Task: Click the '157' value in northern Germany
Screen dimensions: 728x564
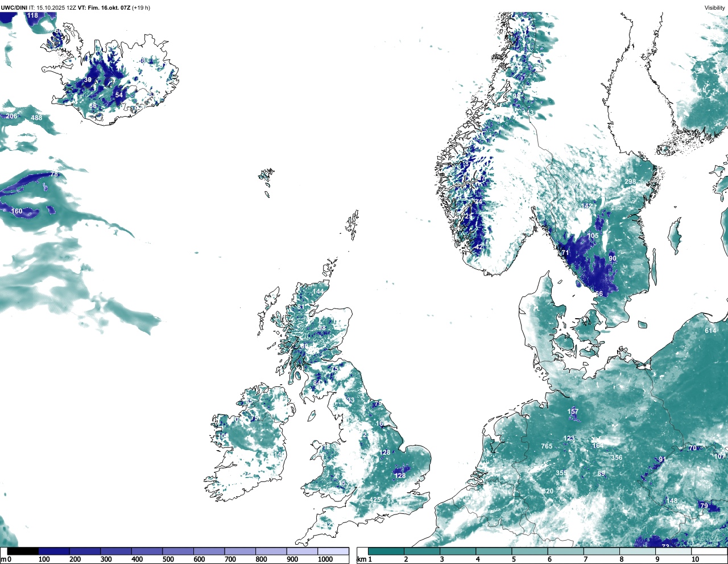Action: (x=573, y=411)
